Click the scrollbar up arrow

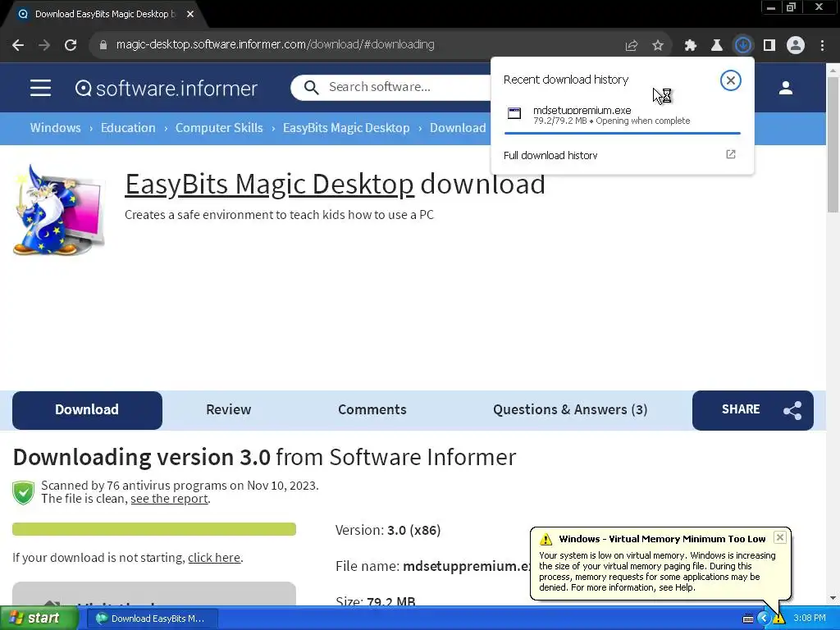(833, 71)
